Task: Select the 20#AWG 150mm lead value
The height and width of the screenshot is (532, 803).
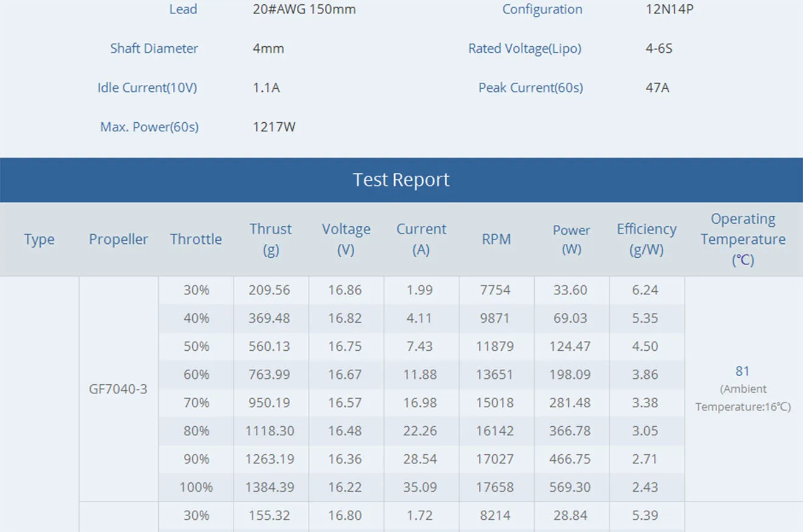Action: pyautogui.click(x=304, y=10)
